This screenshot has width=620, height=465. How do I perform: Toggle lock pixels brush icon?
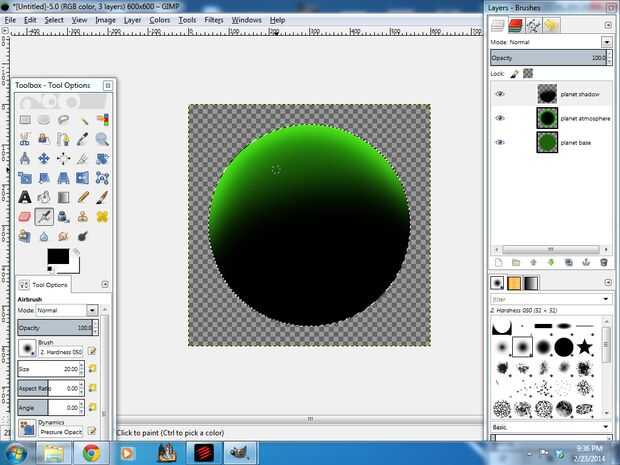pyautogui.click(x=514, y=74)
